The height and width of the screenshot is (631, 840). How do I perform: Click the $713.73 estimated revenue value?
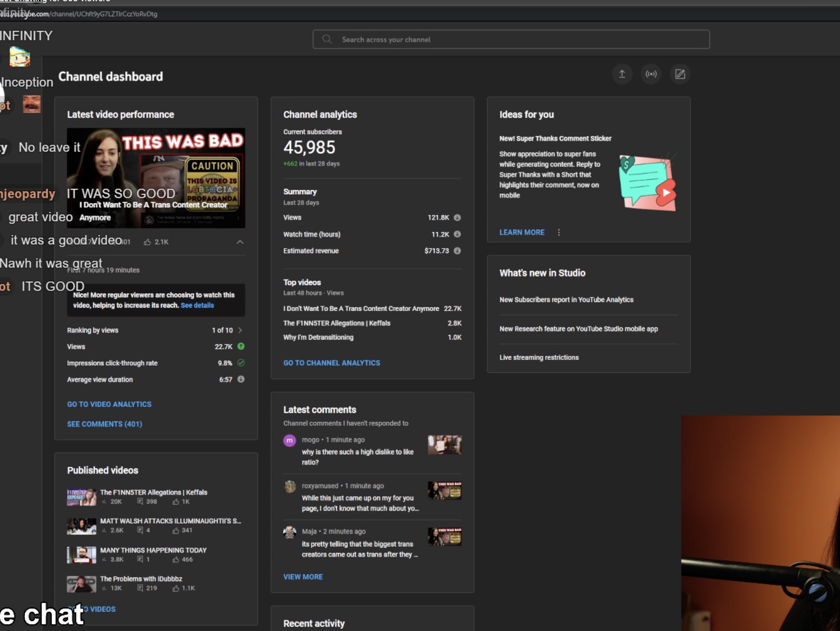click(x=436, y=251)
